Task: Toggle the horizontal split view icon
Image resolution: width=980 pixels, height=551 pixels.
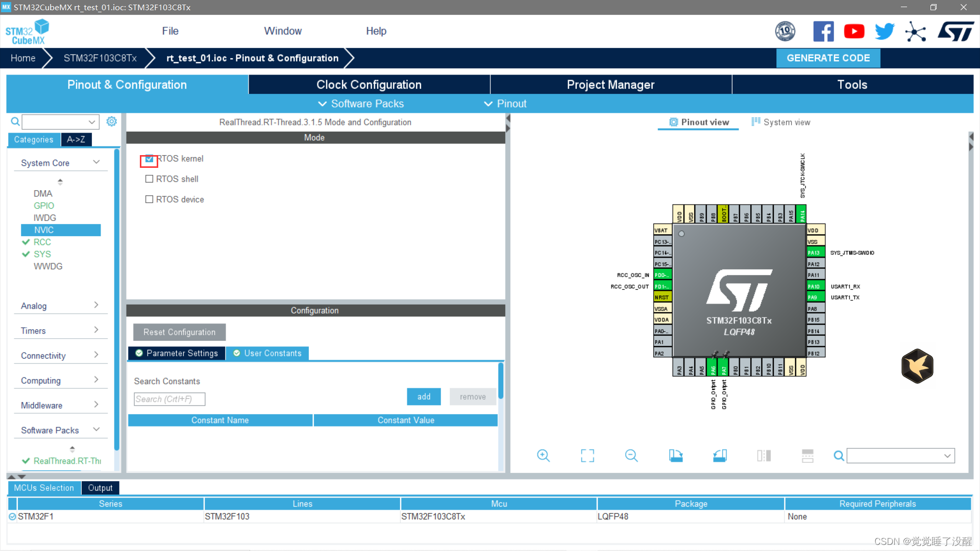Action: coord(807,456)
